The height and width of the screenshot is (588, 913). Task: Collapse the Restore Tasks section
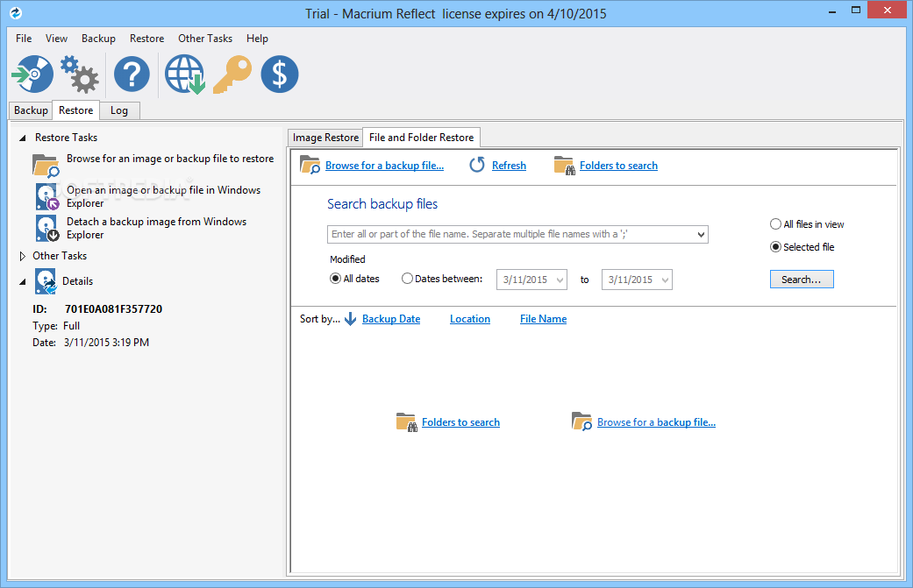[23, 138]
